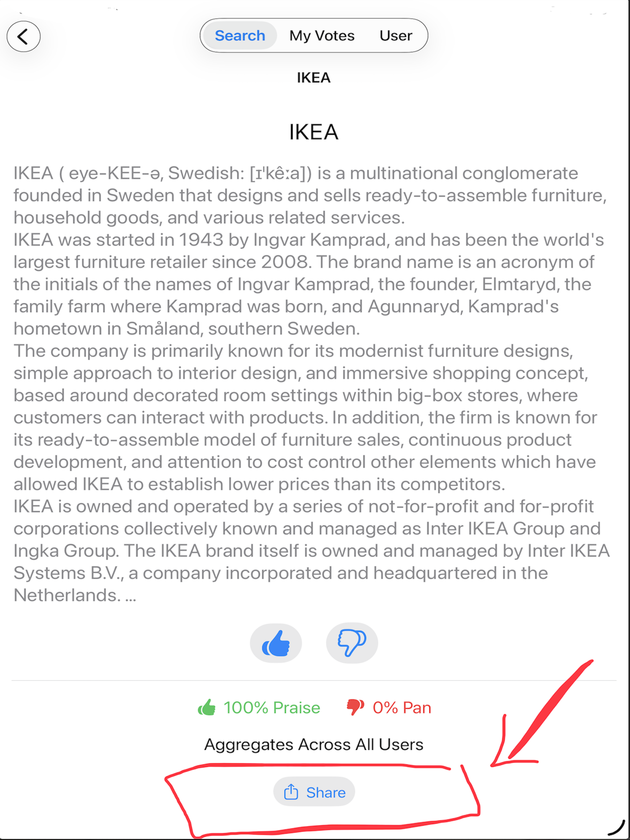Select the Search tab
Image resolution: width=630 pixels, height=840 pixels.
(240, 36)
